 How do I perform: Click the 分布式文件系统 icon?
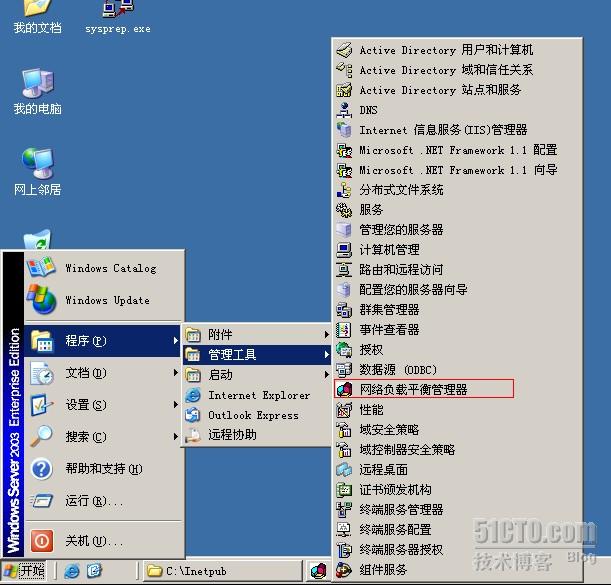(344, 190)
